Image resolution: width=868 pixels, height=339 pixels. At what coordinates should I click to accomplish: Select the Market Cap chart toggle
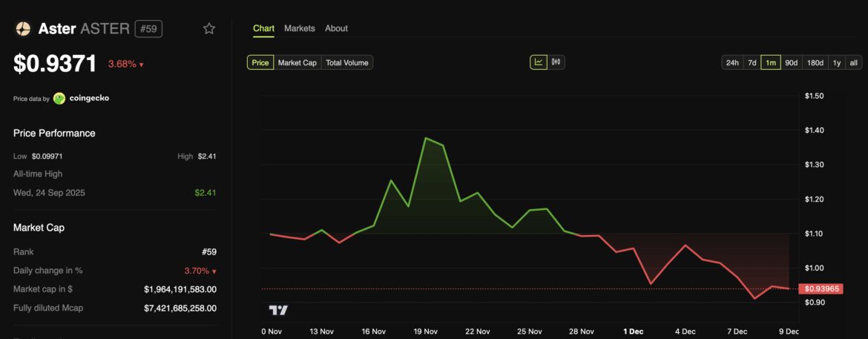point(297,62)
